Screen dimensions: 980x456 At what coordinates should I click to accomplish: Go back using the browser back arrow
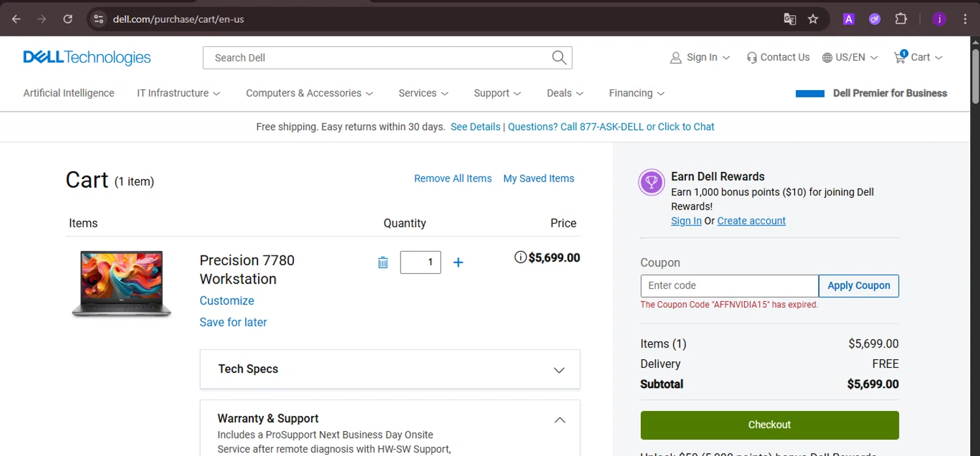[16, 19]
